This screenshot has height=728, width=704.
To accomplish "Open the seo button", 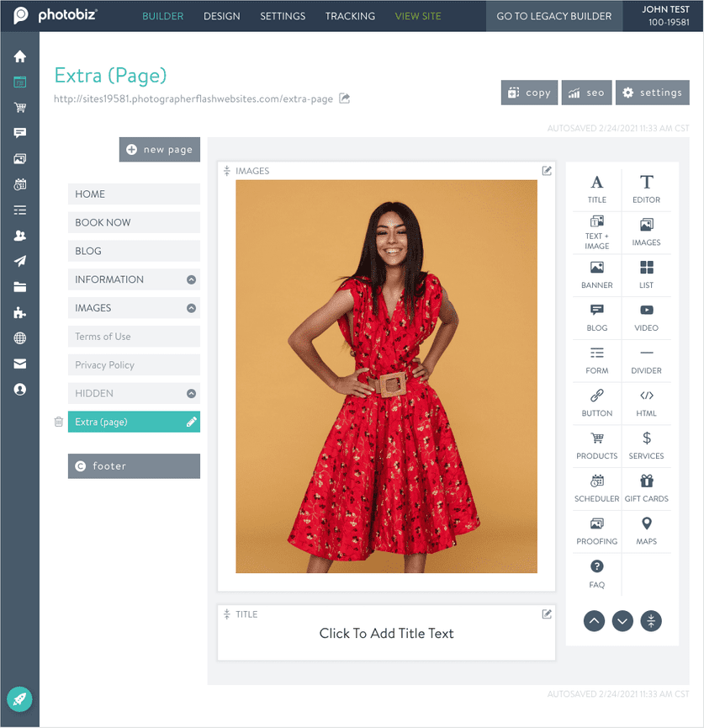I will [585, 93].
